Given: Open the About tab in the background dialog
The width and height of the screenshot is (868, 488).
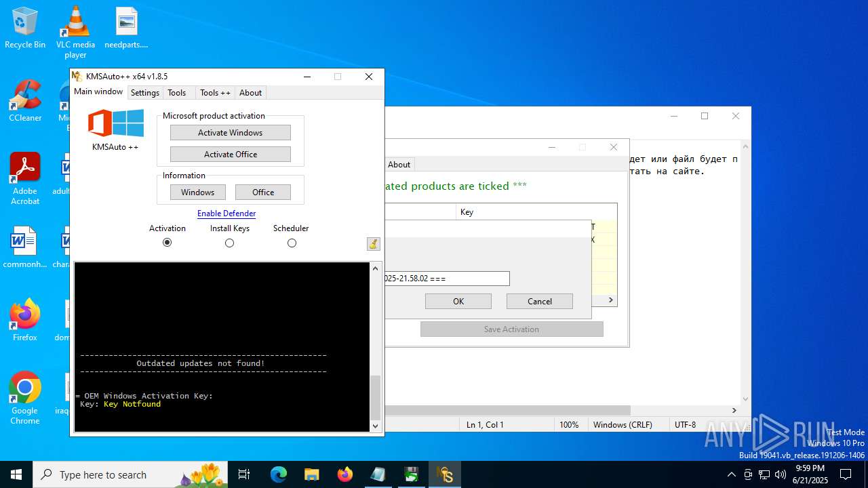Looking at the screenshot, I should pyautogui.click(x=399, y=165).
